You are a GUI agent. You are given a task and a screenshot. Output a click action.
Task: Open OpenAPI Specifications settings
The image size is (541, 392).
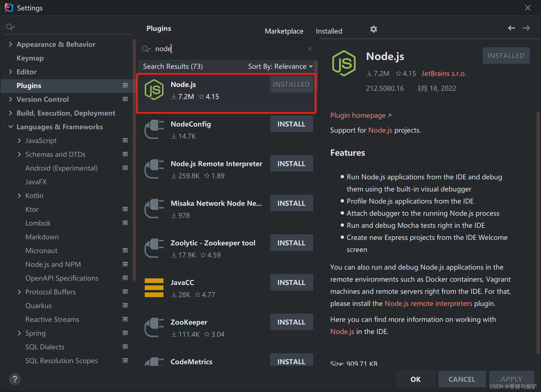[62, 278]
